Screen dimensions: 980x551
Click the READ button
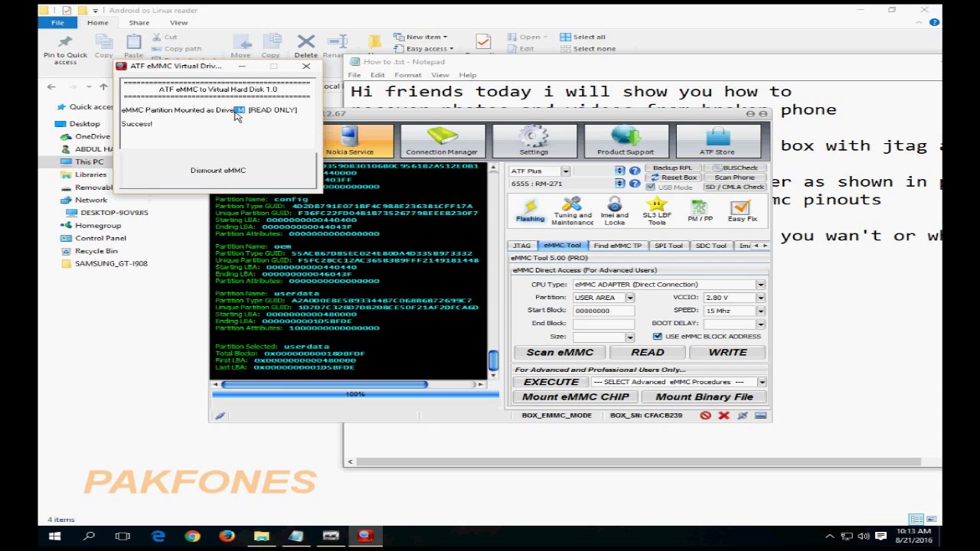click(648, 353)
